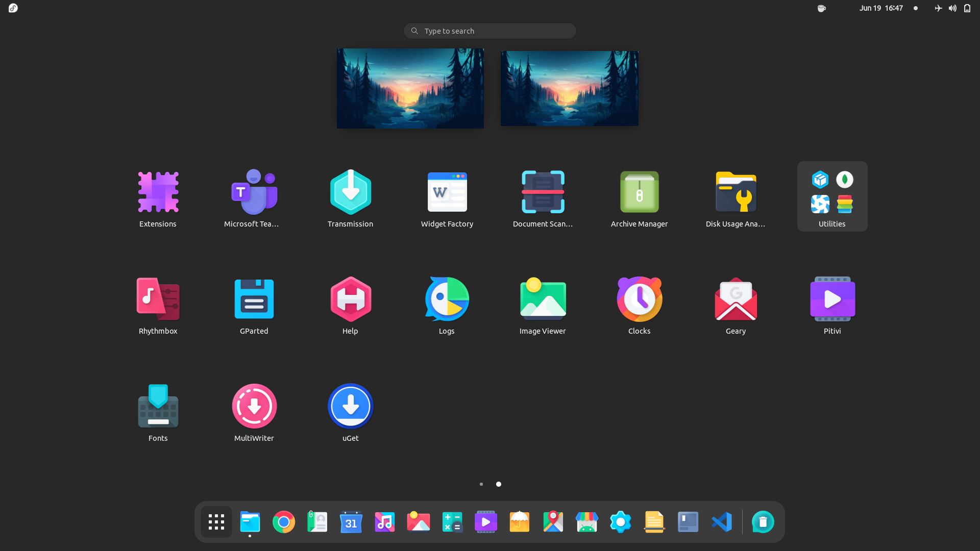The image size is (980, 551).
Task: Open the photos app in dock
Action: 419,522
